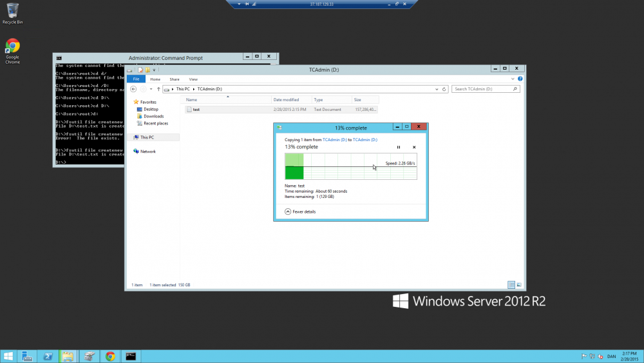Screen dimensions: 644x363
Task: Switch to large icons view in status bar
Action: (519, 284)
